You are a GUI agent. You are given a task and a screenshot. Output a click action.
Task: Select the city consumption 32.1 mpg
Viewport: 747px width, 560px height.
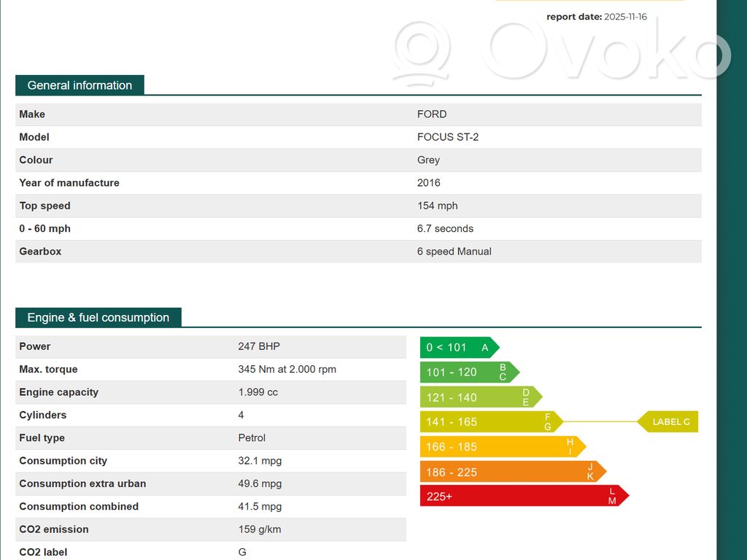click(260, 461)
